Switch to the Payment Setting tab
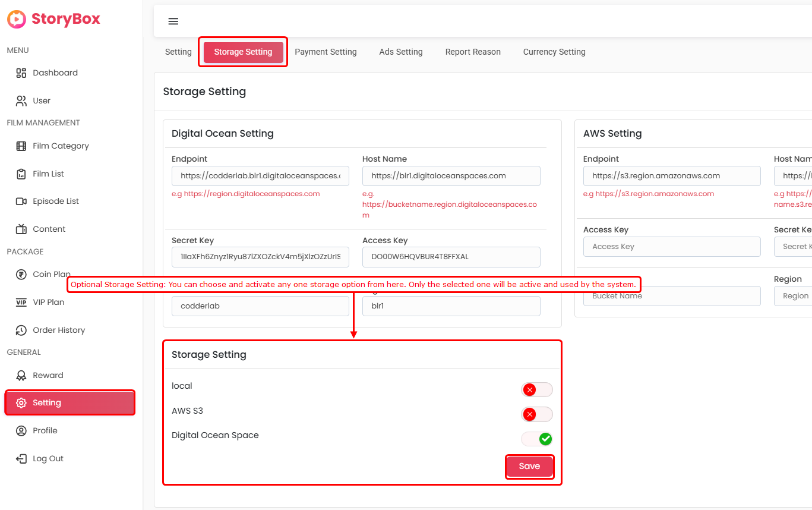This screenshot has height=510, width=812. coord(326,52)
